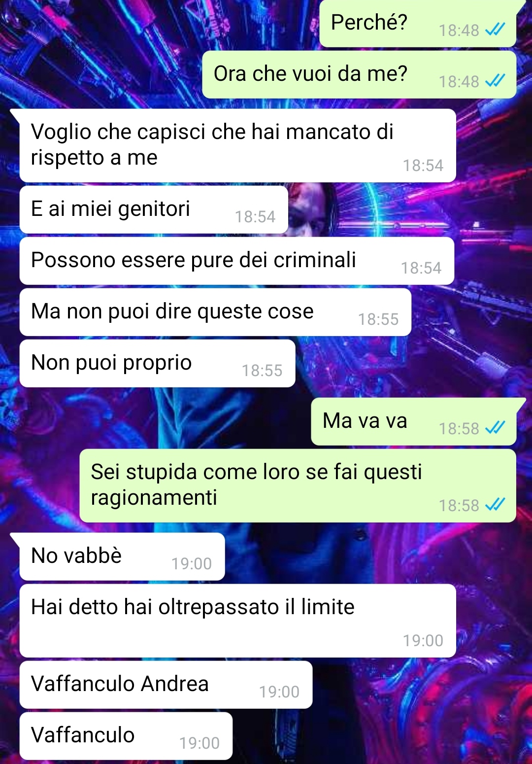Tap the read checkmarks on 'Ora che vuoi da me?'
This screenshot has width=532, height=764.
(x=495, y=81)
